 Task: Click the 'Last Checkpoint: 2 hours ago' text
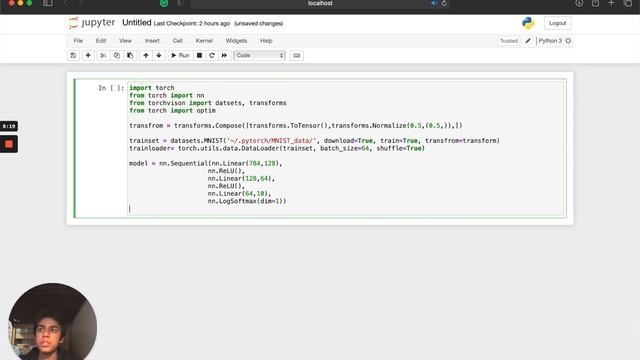pyautogui.click(x=191, y=23)
